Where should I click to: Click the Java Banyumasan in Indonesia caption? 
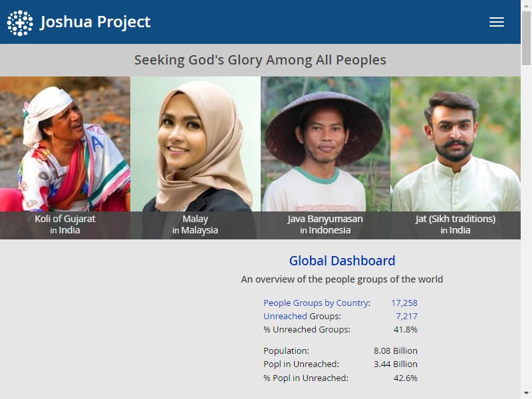point(325,225)
